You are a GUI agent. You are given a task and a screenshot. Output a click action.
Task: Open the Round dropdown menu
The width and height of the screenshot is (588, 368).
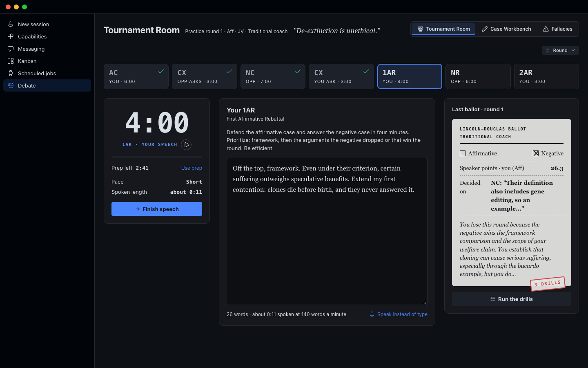click(x=560, y=50)
